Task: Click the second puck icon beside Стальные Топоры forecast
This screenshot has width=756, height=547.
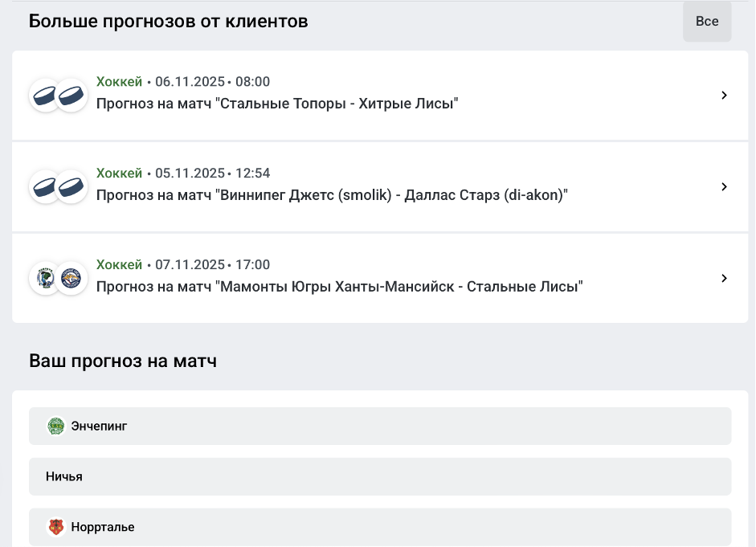Action: point(72,96)
